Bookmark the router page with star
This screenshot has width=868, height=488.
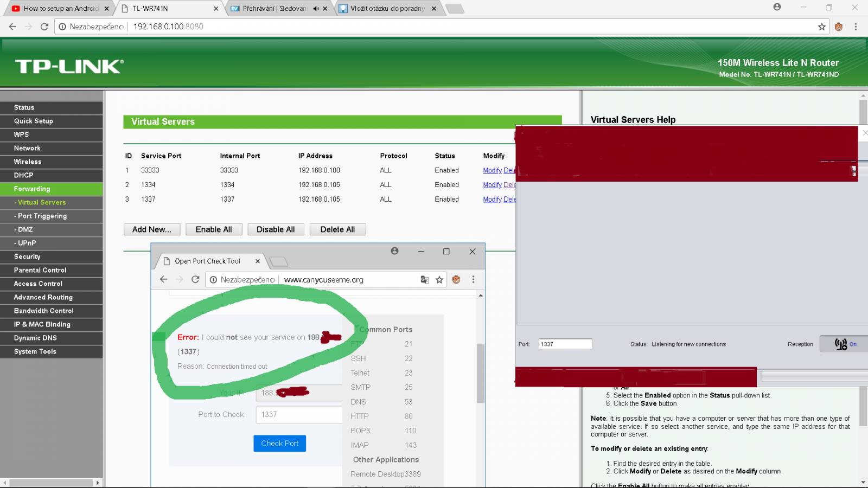[822, 27]
